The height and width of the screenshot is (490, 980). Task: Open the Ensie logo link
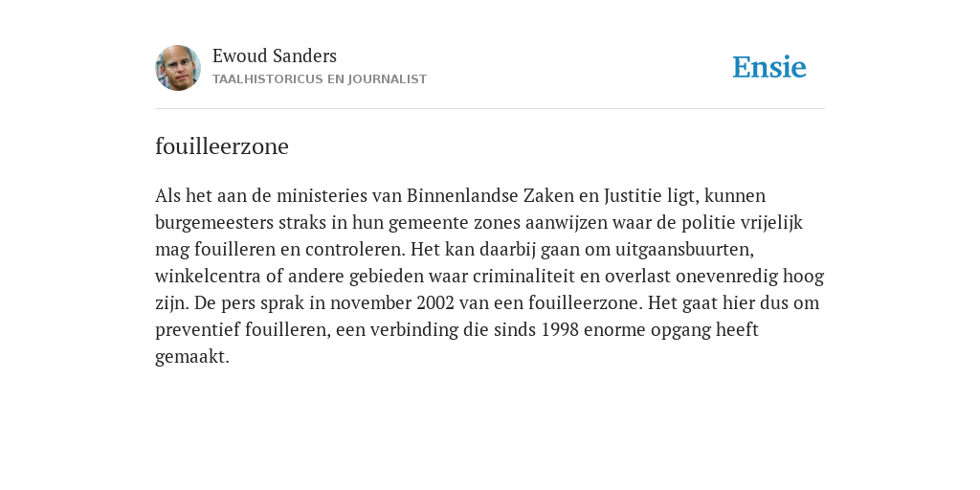pyautogui.click(x=769, y=67)
